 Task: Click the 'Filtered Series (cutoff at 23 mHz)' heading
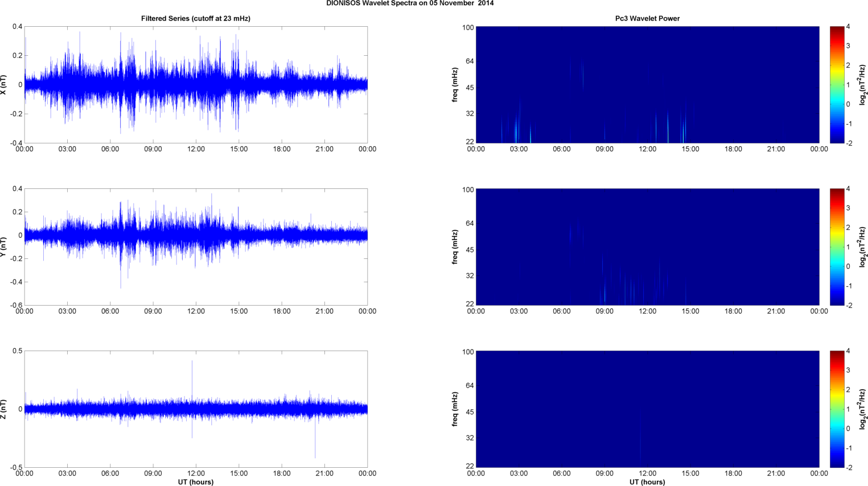click(x=196, y=19)
